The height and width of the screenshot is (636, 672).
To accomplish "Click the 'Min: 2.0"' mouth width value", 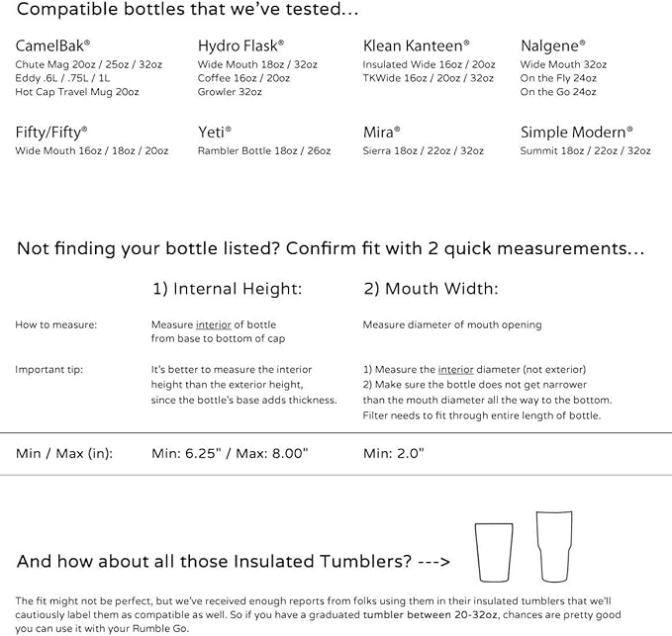I will point(394,453).
